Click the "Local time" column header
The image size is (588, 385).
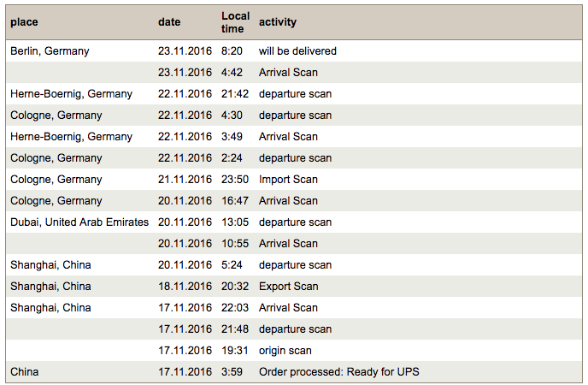click(235, 22)
